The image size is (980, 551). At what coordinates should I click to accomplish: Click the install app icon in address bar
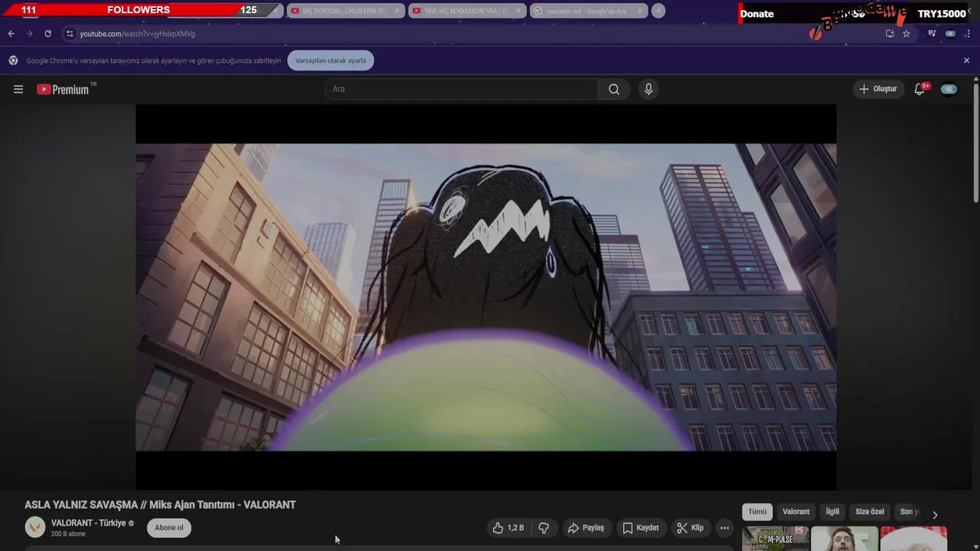[890, 34]
